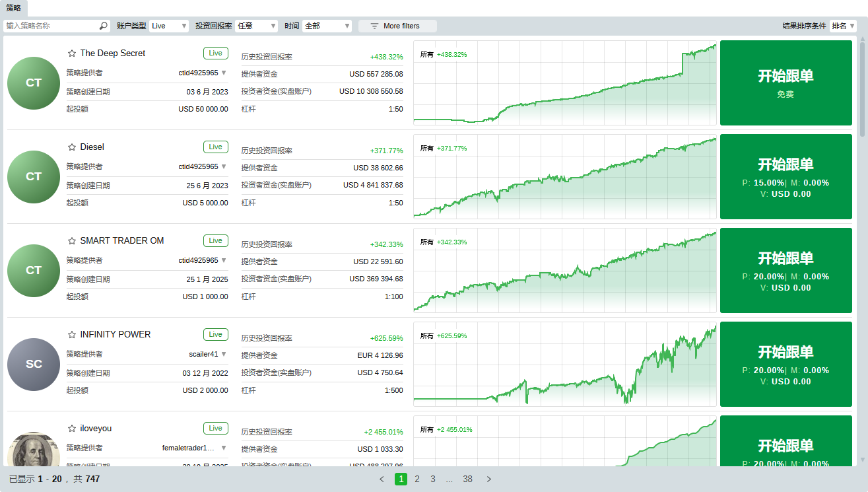The width and height of the screenshot is (868, 492).
Task: Click EUR 4 126.96 provider funds
Action: [380, 356]
